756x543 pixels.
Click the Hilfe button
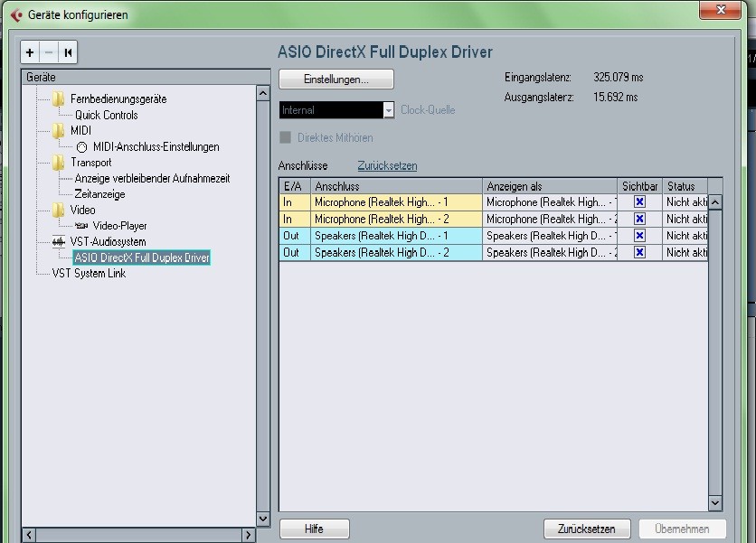click(x=315, y=529)
